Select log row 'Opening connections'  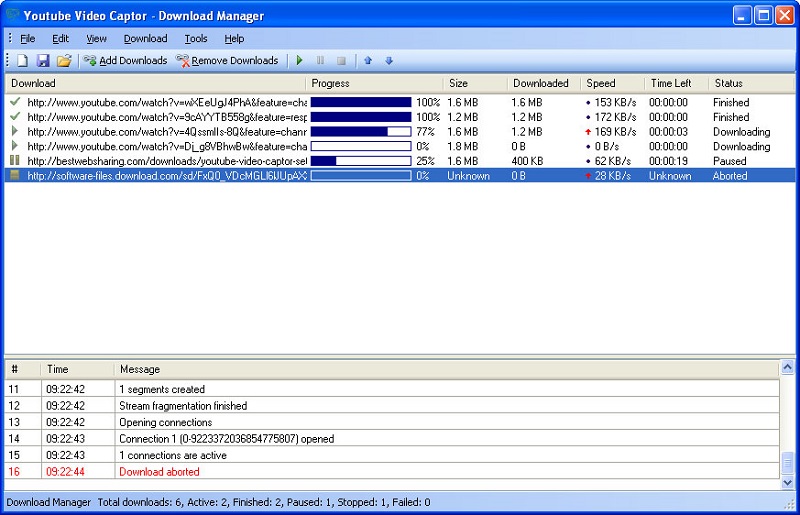(392, 422)
